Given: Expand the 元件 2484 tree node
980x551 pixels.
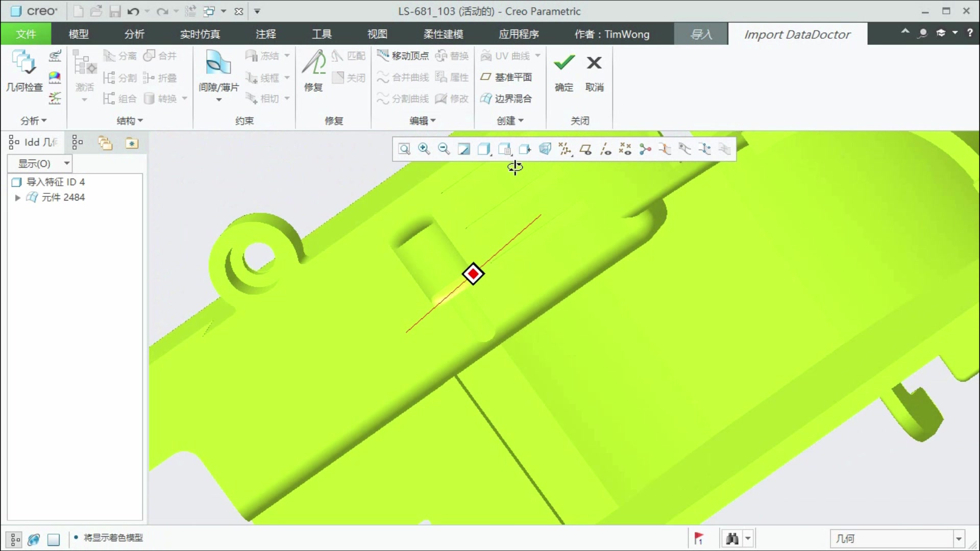Looking at the screenshot, I should tap(17, 197).
